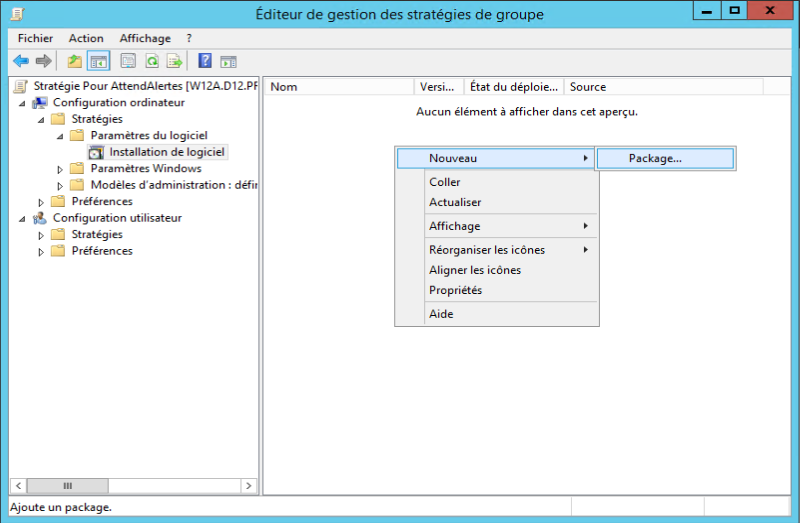800x523 pixels.
Task: Open Help via the blue question mark icon
Action: [x=205, y=61]
